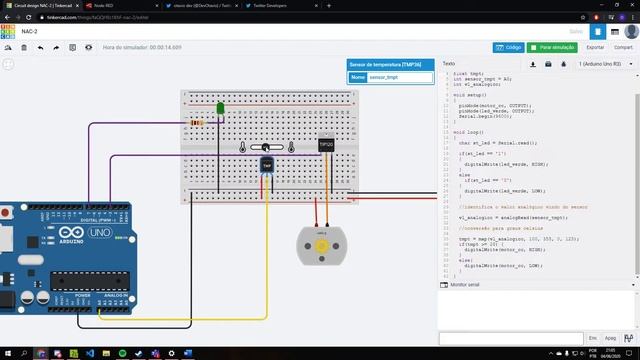The height and width of the screenshot is (360, 640).
Task: Open Windows taskbar search
Action: (x=24, y=353)
